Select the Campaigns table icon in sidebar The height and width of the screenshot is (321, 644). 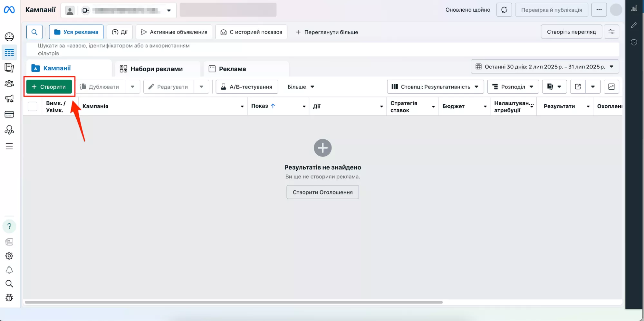pyautogui.click(x=9, y=53)
